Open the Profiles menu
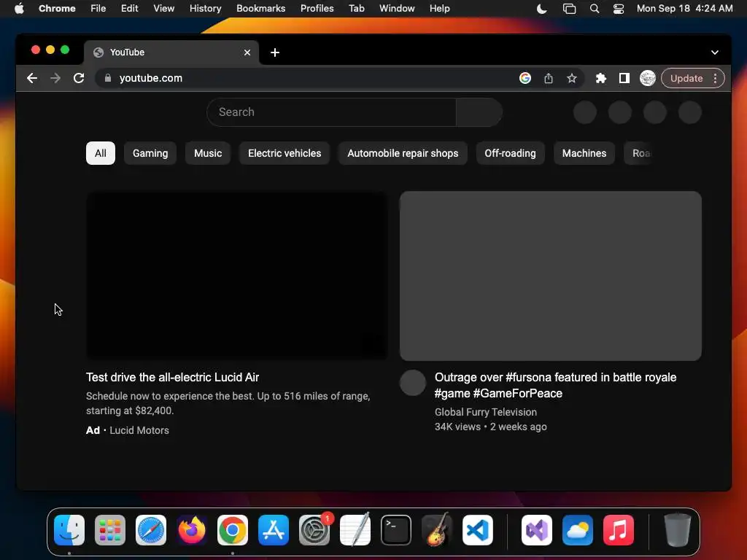 coord(317,8)
